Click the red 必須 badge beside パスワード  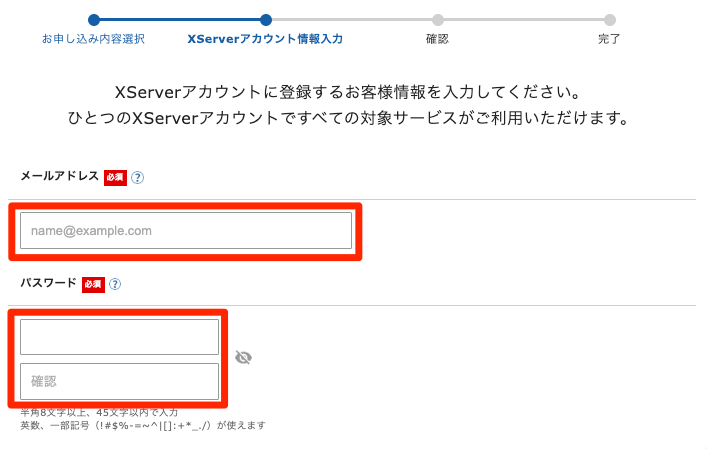92,284
